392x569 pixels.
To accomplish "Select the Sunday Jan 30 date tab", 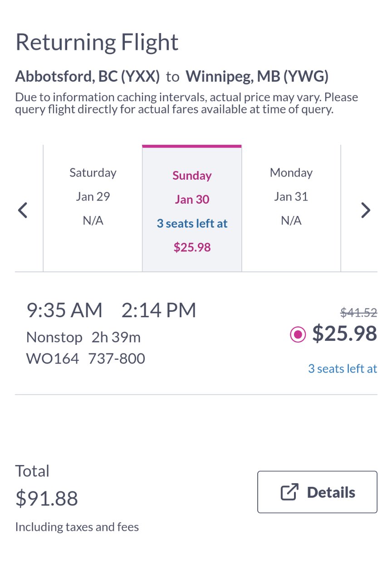I will tap(192, 208).
